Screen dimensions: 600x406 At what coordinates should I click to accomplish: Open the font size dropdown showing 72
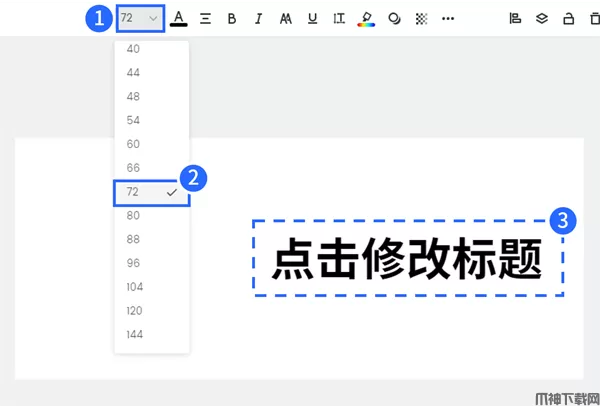(x=140, y=18)
